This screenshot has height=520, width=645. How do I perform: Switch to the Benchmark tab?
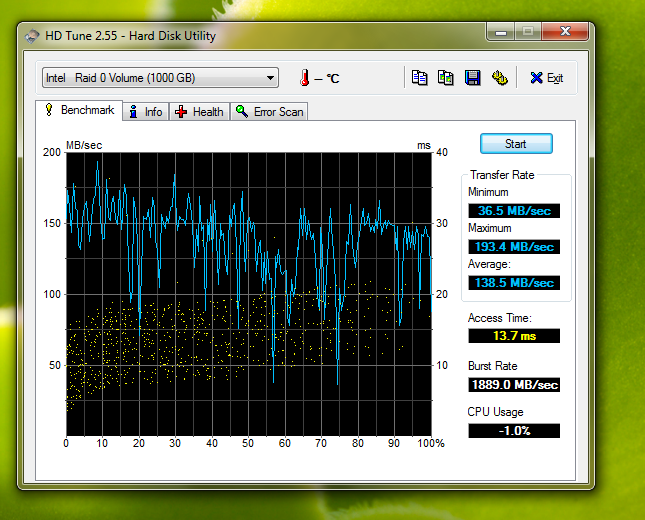coord(78,111)
